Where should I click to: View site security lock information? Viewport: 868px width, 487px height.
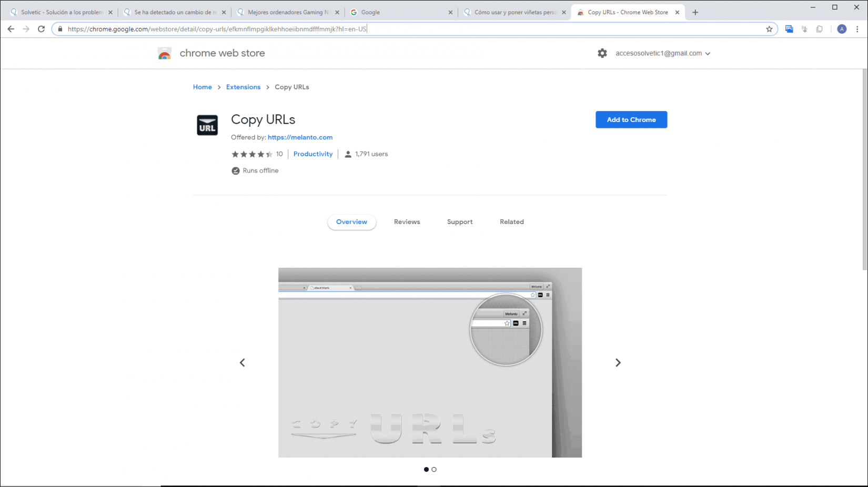[x=60, y=29]
